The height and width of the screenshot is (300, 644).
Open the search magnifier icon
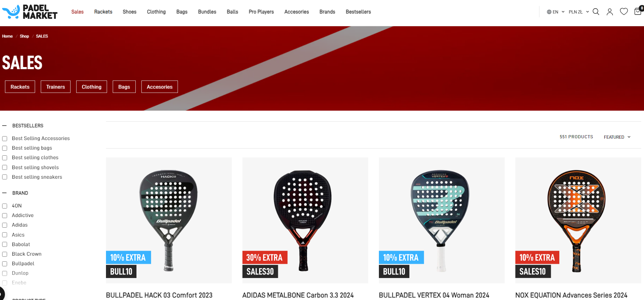point(596,12)
